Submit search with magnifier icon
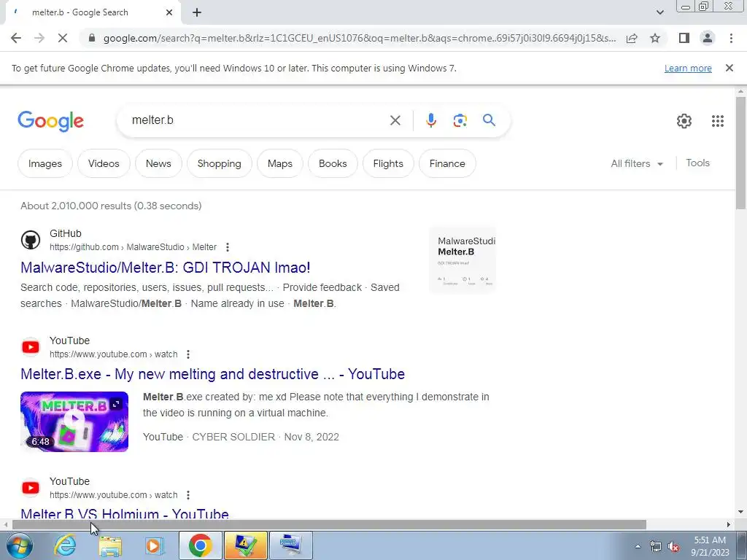Screen dimensions: 747x560 pos(489,120)
